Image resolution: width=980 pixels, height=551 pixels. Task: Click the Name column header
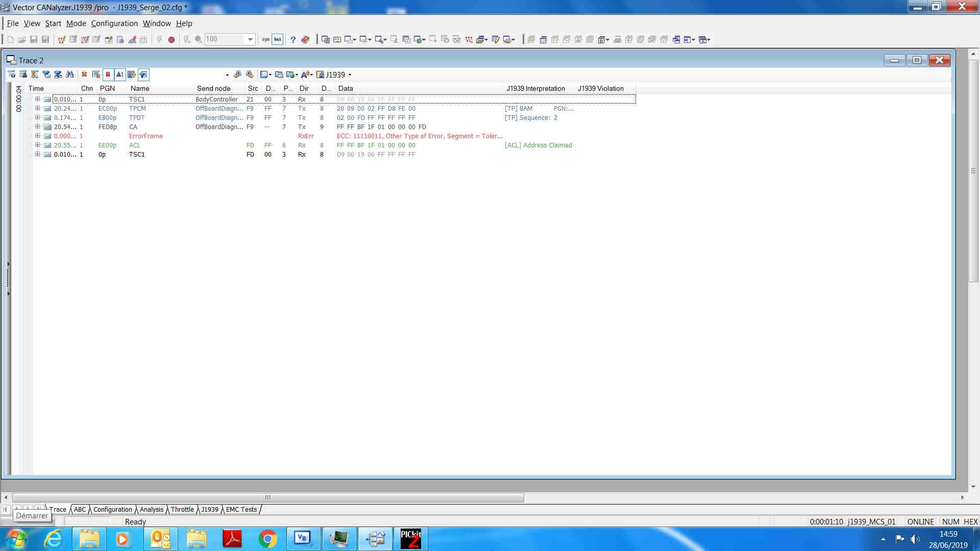click(x=161, y=88)
